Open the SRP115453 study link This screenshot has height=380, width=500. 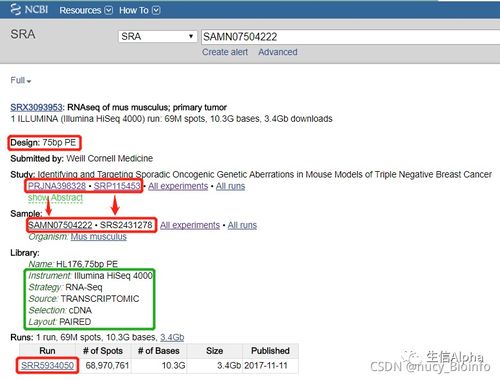(x=117, y=186)
